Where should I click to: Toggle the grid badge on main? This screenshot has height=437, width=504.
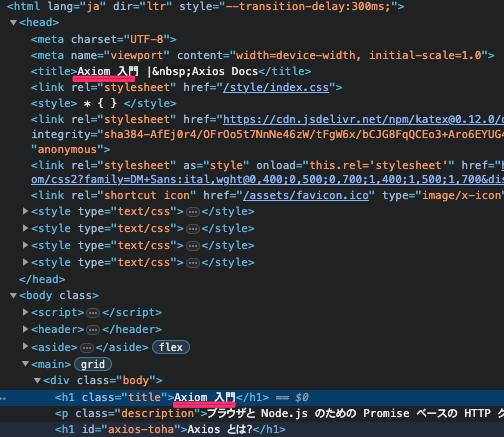(93, 364)
